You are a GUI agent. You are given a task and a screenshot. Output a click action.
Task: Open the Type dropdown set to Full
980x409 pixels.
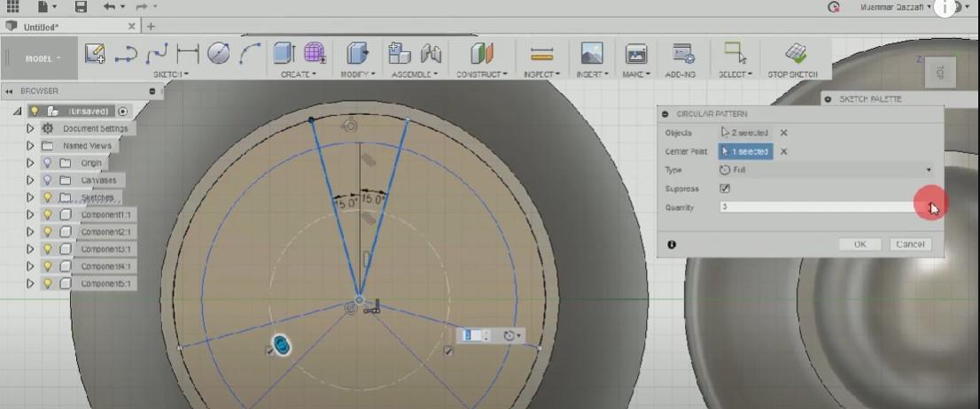click(827, 170)
